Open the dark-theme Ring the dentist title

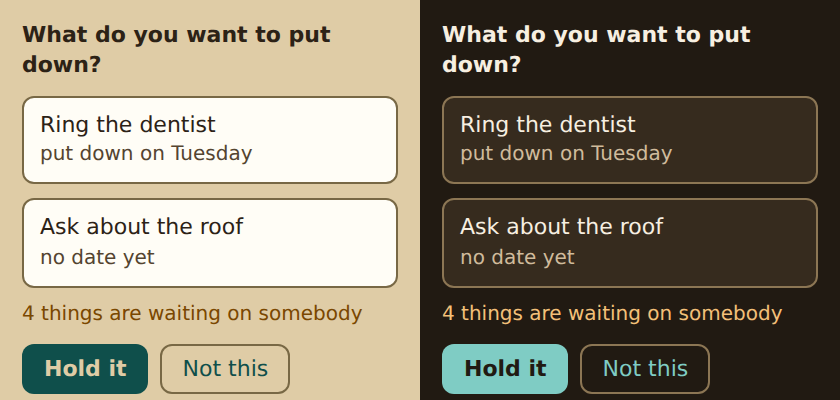548,125
